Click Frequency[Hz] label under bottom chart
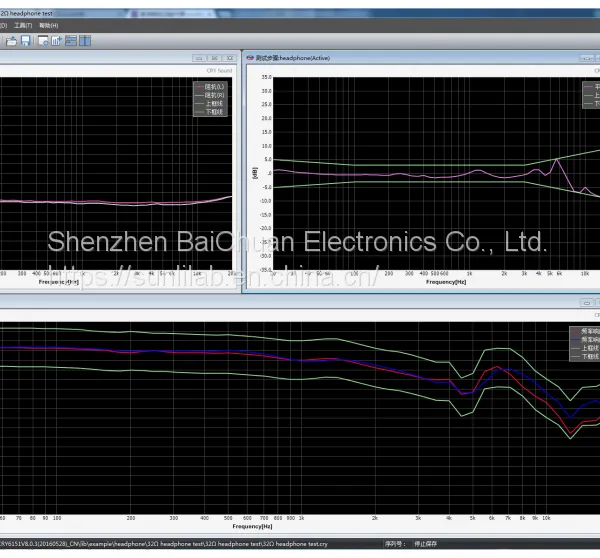The image size is (600, 558). 253,527
